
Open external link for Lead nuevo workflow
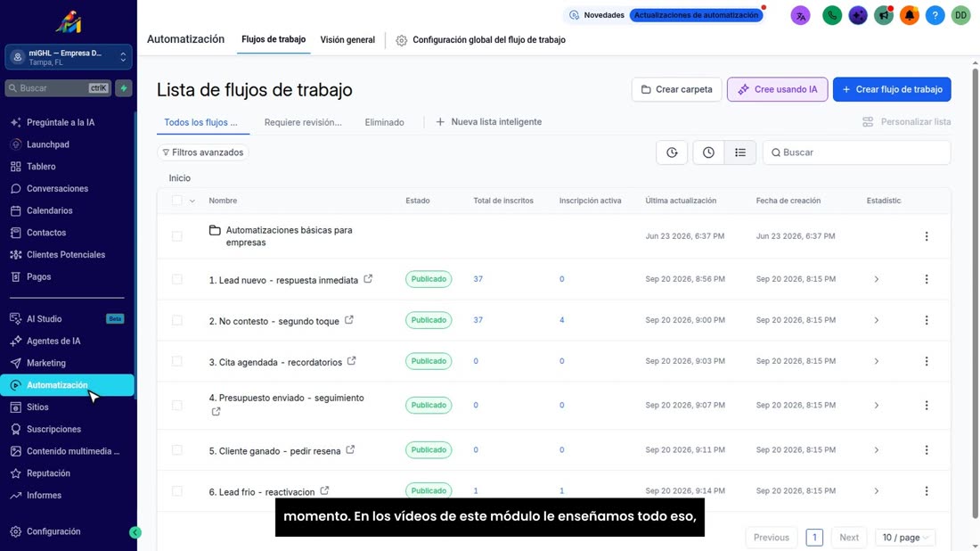pos(368,279)
